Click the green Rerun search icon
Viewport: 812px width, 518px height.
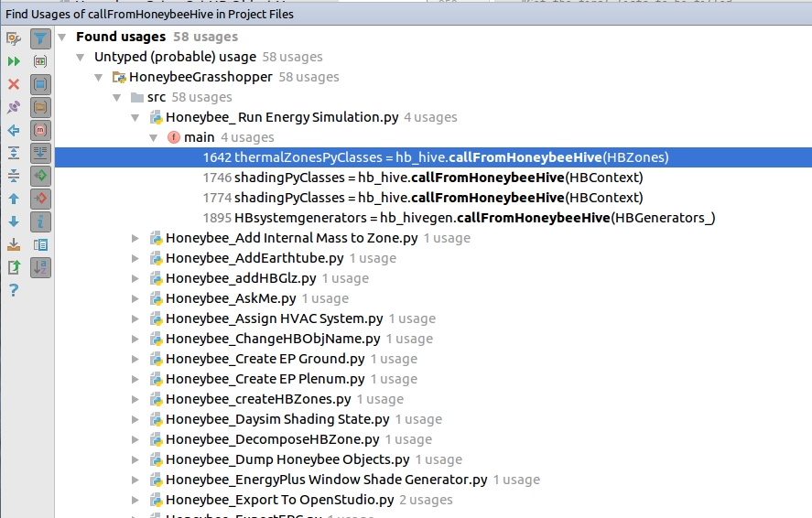pyautogui.click(x=14, y=61)
